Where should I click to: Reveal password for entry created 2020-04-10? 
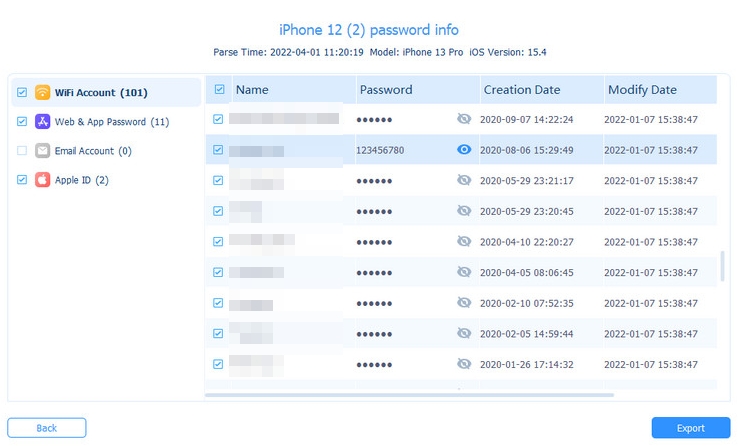[x=463, y=242]
